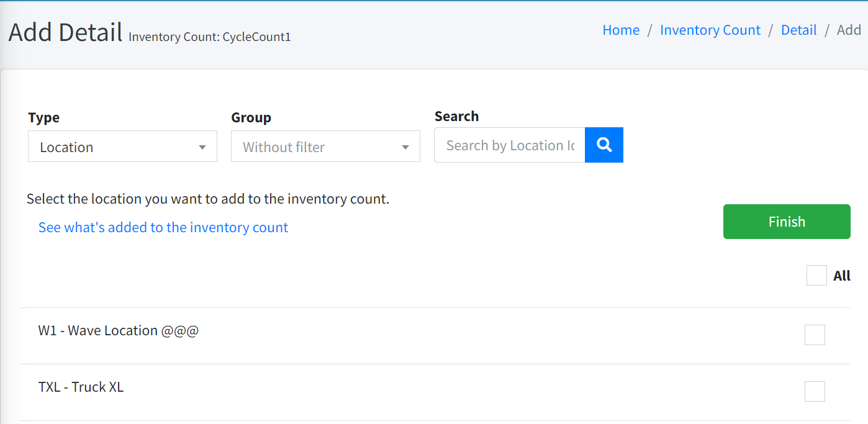Expand the Group dropdown without filter
Viewport: 868px width, 424px height.
[x=325, y=147]
